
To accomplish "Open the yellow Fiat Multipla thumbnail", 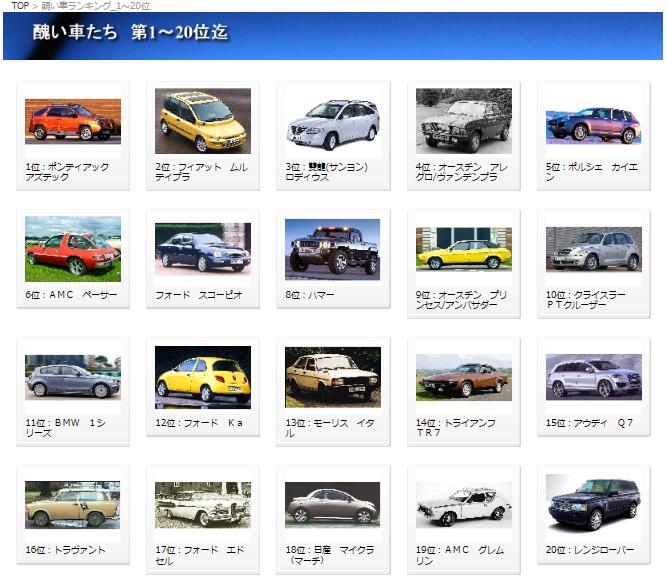I will point(203,121).
